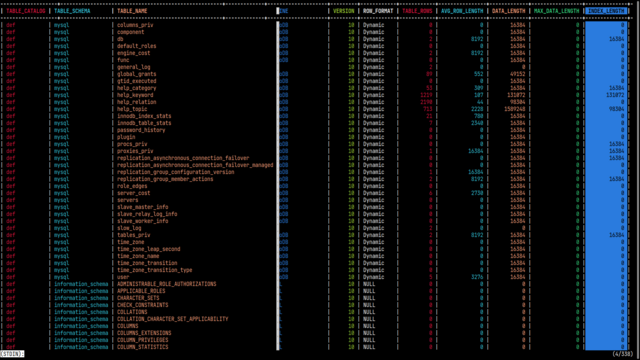Click the role_edges table name
This screenshot has height=360, width=640.
[132, 186]
